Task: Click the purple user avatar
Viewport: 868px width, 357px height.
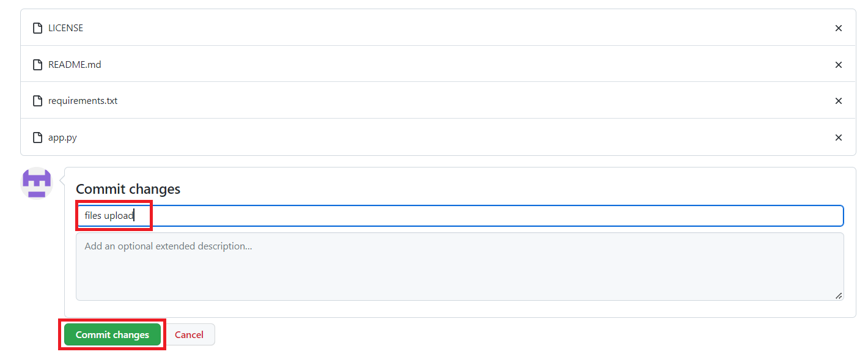Action: pyautogui.click(x=37, y=183)
